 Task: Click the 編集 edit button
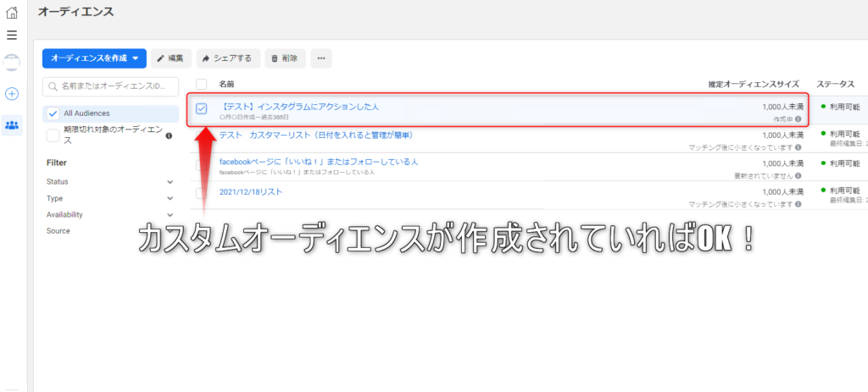pyautogui.click(x=171, y=58)
